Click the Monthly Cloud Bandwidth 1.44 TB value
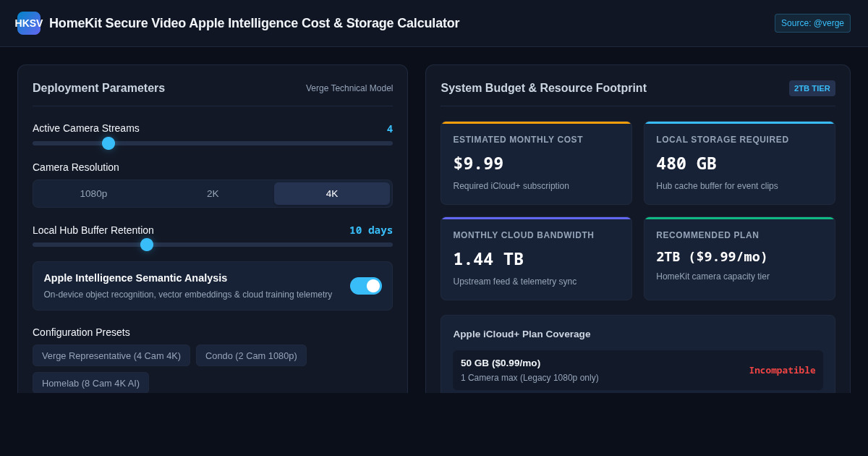Viewport: 868px width, 456px height. [x=488, y=259]
